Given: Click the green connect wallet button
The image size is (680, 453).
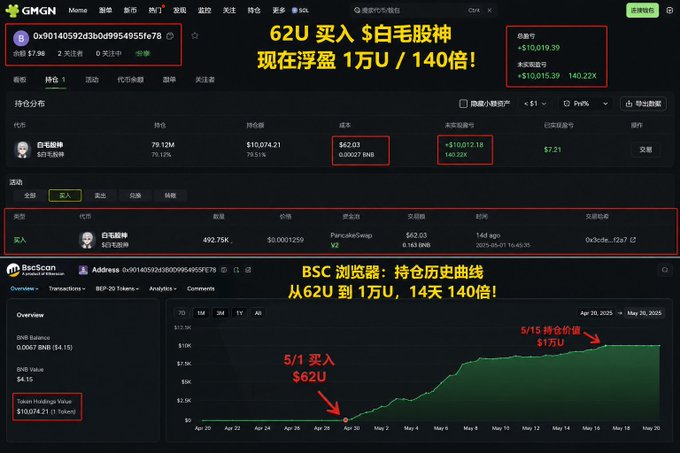Looking at the screenshot, I should 642,10.
